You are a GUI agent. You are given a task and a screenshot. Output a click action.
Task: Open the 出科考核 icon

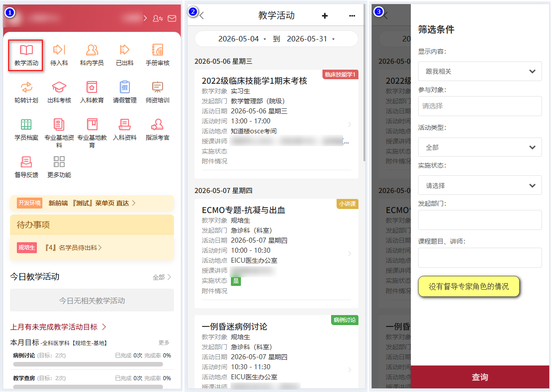click(59, 92)
